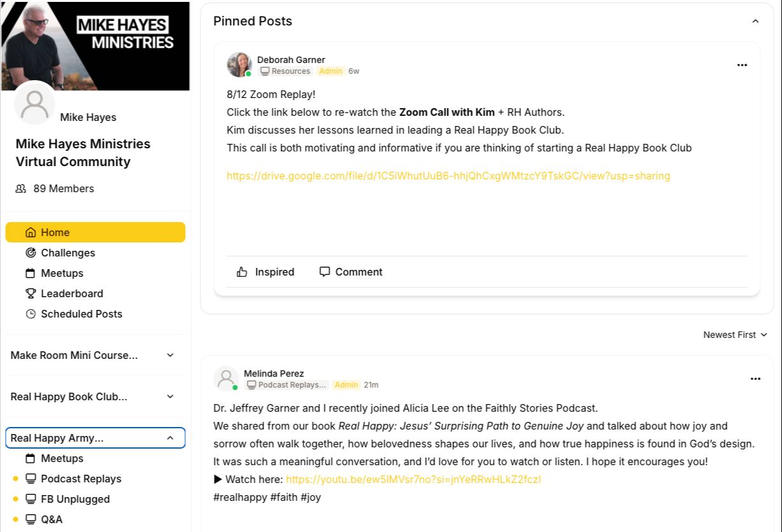Click the Scheduled Posts clock icon
The height and width of the screenshot is (532, 782).
click(31, 314)
